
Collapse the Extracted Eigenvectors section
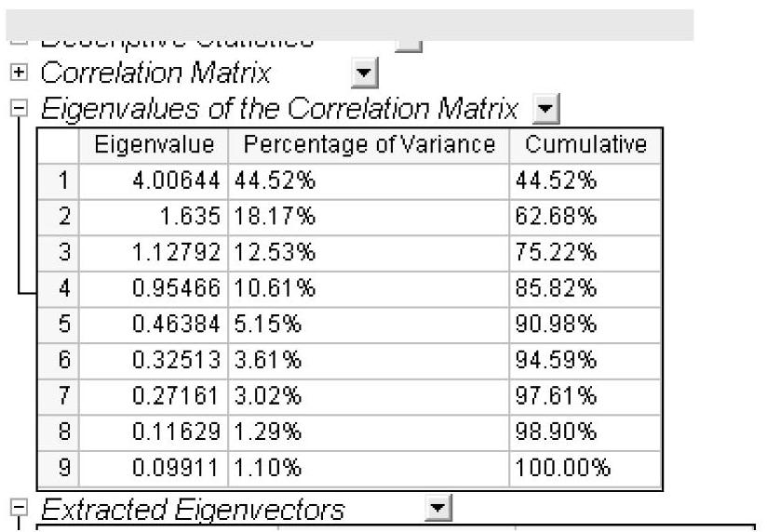(x=19, y=507)
